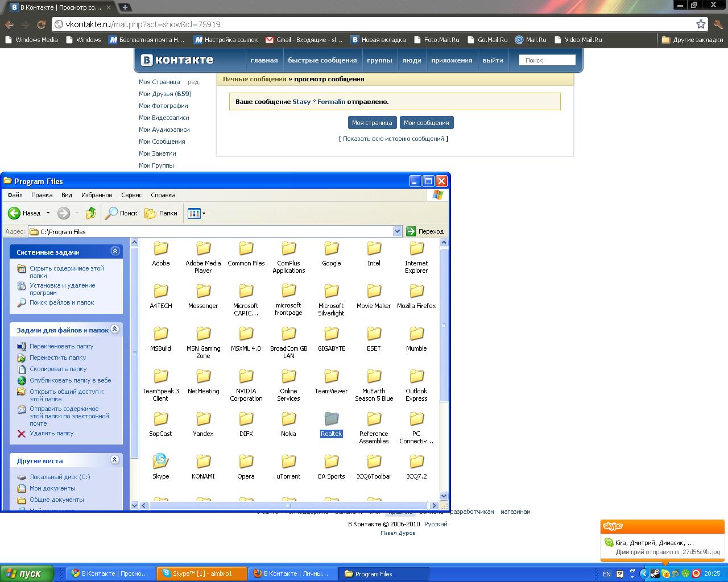Viewport: 728px width, 582px height.
Task: Open the Вид menu
Action: click(67, 195)
